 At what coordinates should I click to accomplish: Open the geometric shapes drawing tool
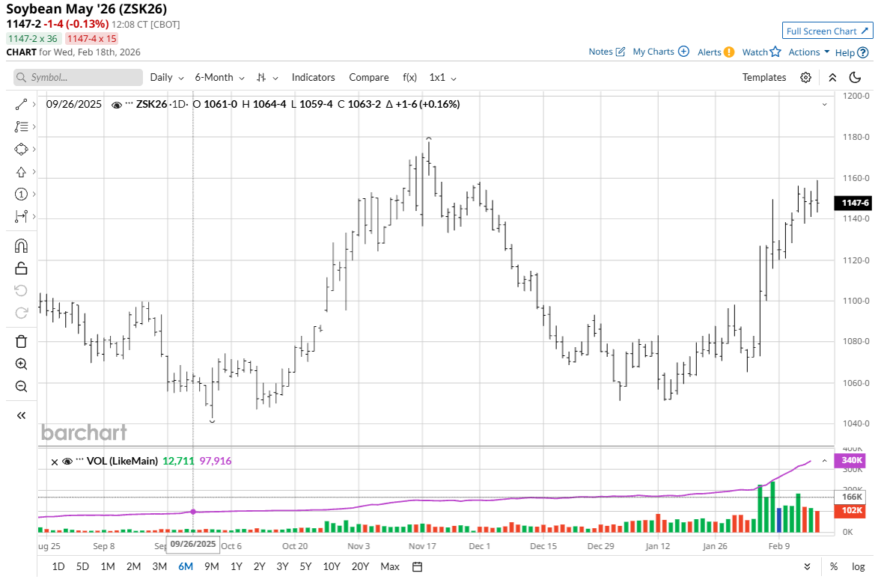pyautogui.click(x=22, y=150)
